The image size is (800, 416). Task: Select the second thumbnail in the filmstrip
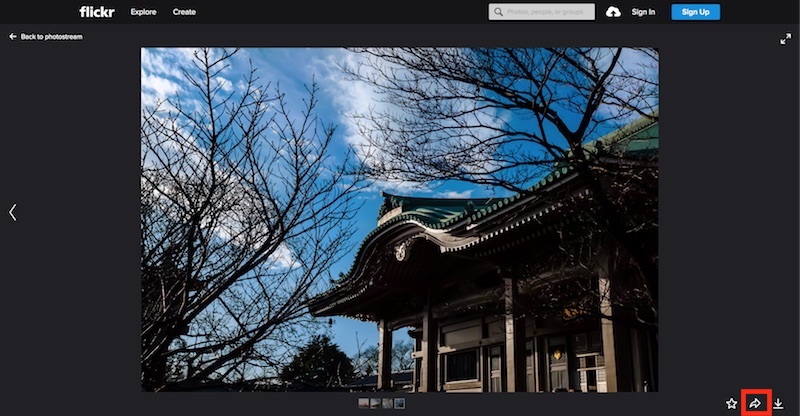pos(376,404)
